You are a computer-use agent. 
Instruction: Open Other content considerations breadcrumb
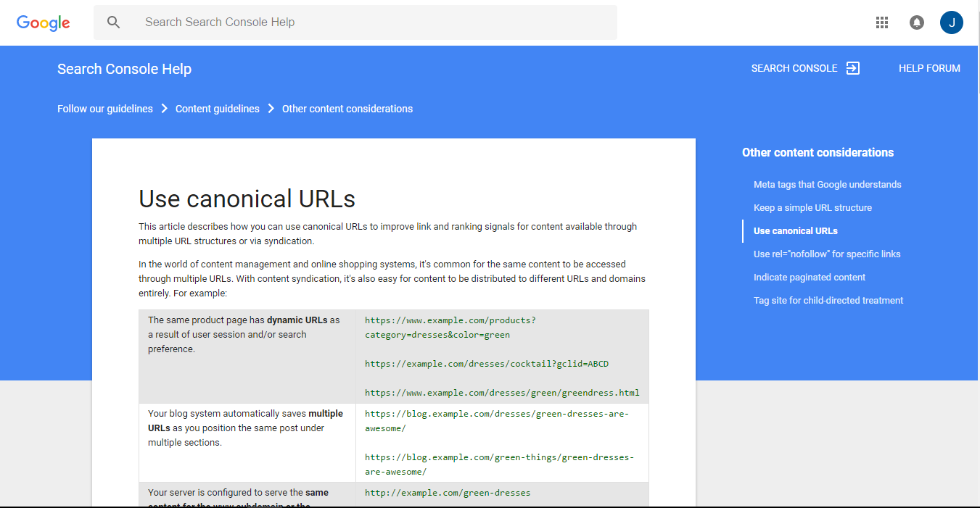[x=347, y=109]
